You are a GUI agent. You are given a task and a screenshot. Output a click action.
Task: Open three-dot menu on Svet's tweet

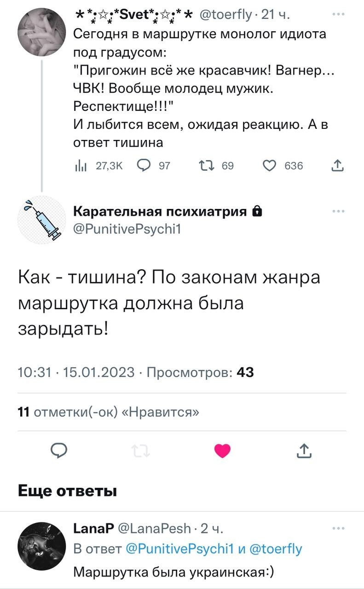point(340,15)
